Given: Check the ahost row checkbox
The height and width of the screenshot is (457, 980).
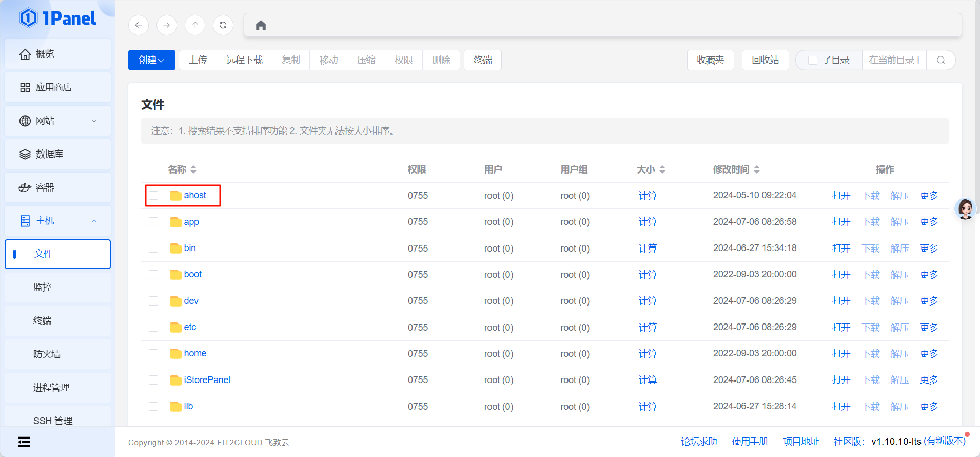Looking at the screenshot, I should click(x=153, y=196).
